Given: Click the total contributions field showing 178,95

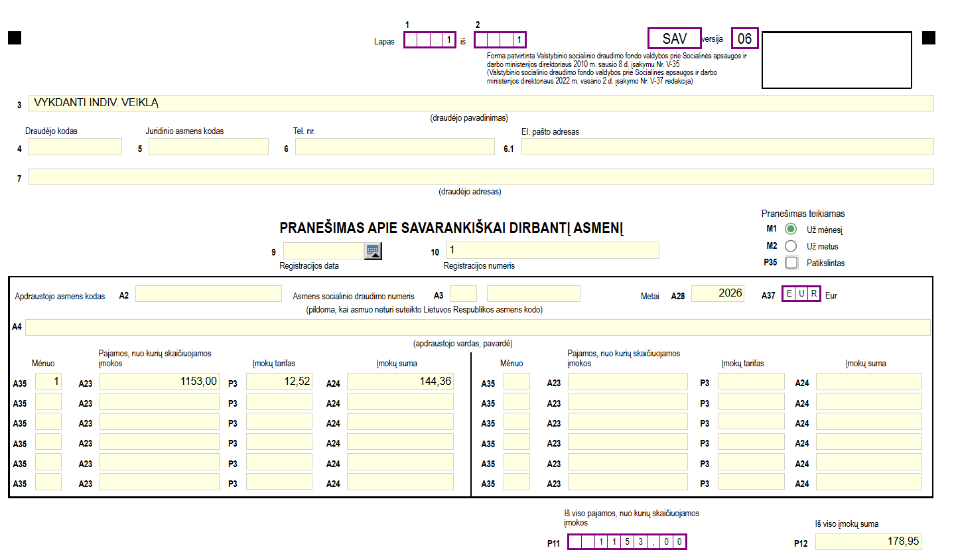Looking at the screenshot, I should point(868,542).
